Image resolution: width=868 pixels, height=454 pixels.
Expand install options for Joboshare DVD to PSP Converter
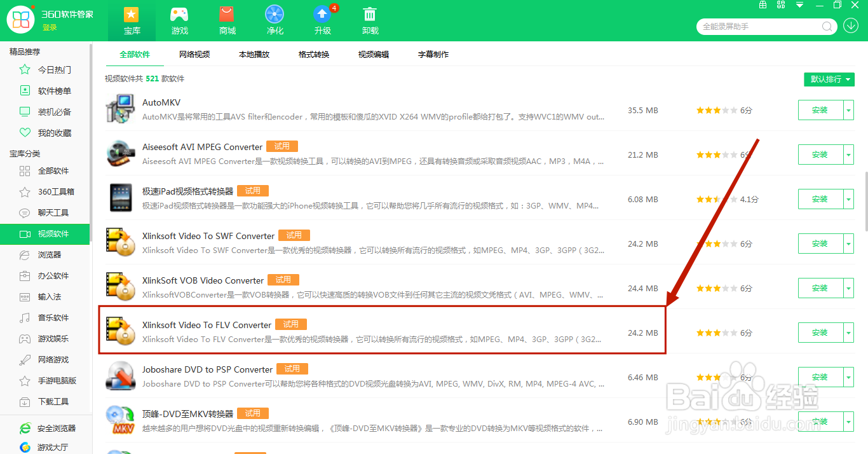(848, 376)
